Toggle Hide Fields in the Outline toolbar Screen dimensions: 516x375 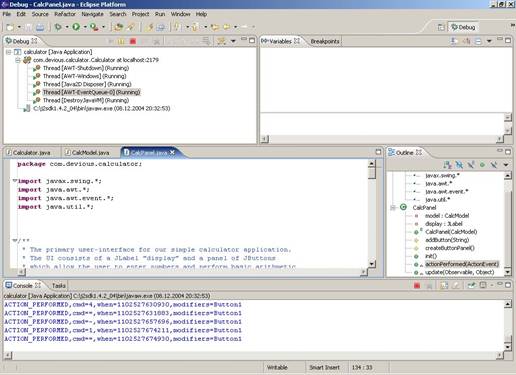(x=459, y=164)
